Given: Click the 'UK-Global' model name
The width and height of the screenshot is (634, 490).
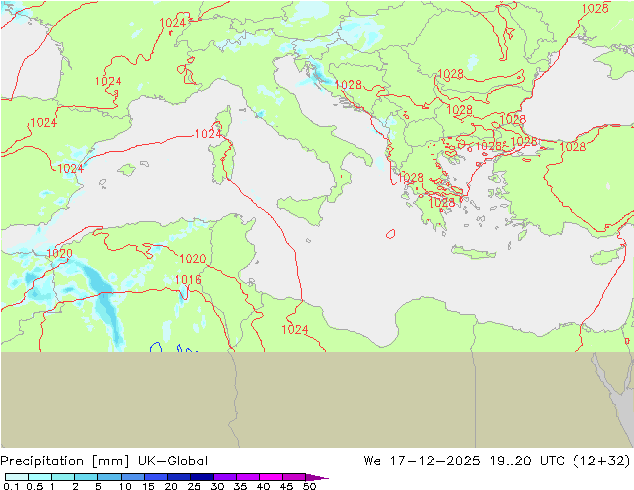Looking at the screenshot, I should tap(173, 461).
